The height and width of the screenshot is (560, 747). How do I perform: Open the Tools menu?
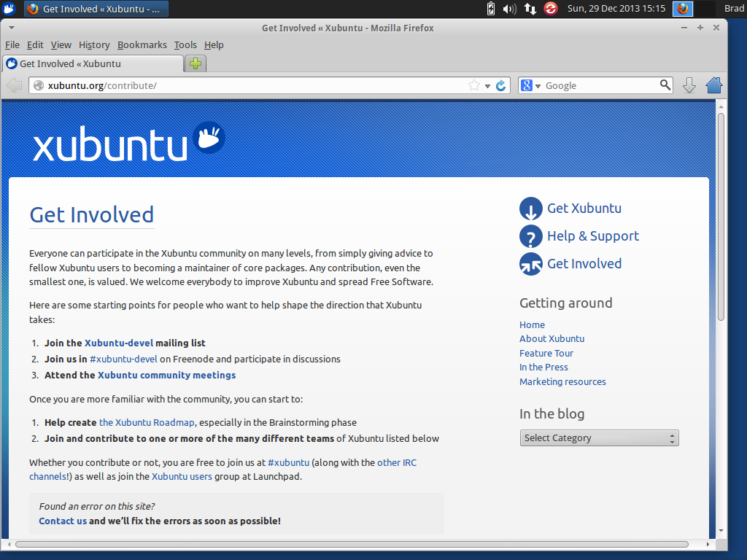[x=185, y=44]
